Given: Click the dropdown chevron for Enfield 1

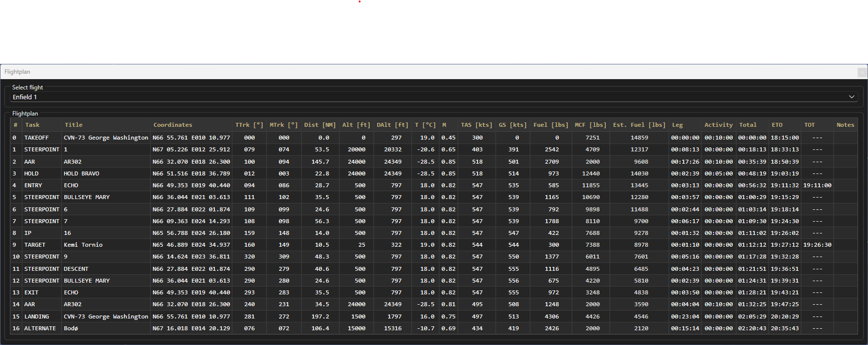Looking at the screenshot, I should 851,97.
